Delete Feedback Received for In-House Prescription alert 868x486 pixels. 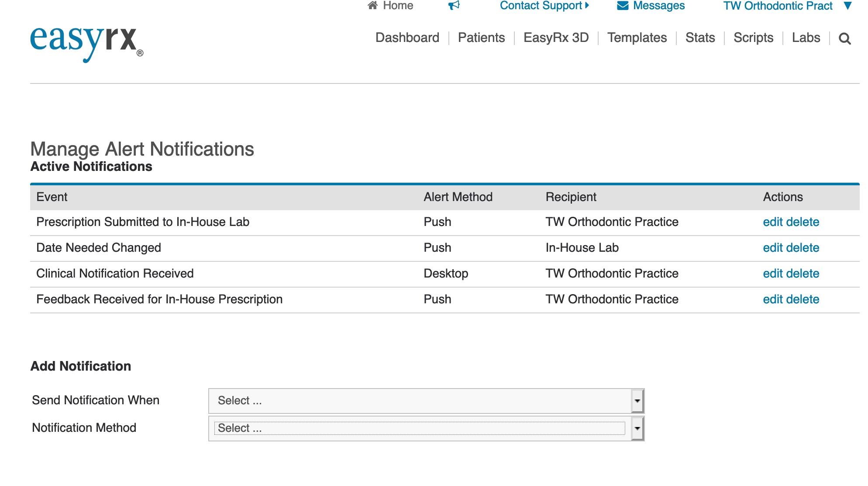(x=803, y=299)
